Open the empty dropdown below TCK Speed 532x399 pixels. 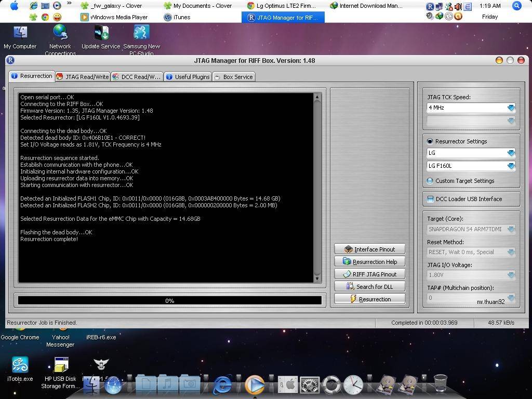tap(471, 121)
